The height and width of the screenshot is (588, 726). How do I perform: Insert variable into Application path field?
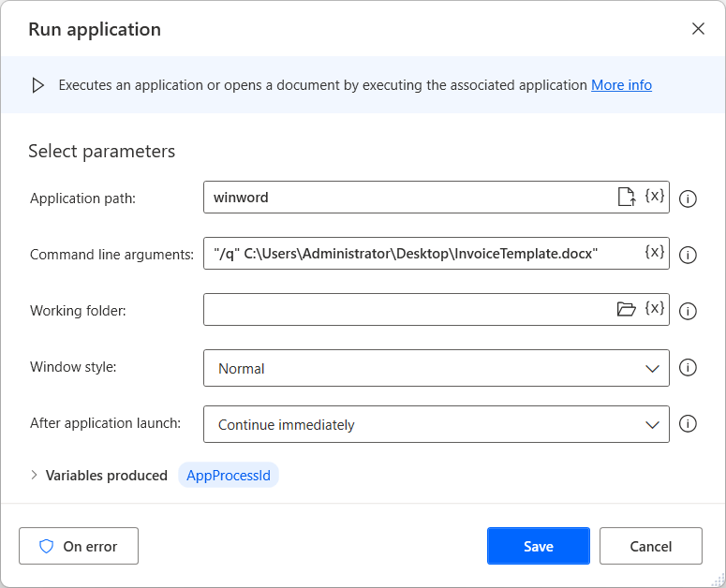click(654, 196)
